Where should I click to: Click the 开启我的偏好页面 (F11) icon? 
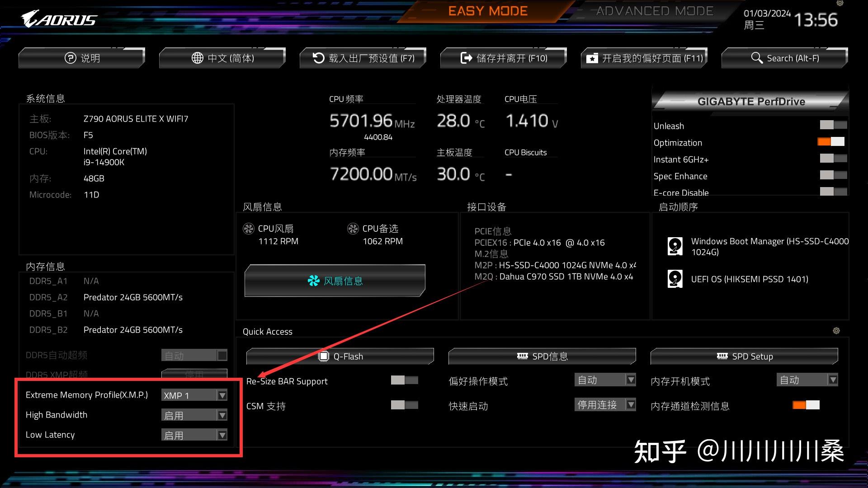coord(644,57)
